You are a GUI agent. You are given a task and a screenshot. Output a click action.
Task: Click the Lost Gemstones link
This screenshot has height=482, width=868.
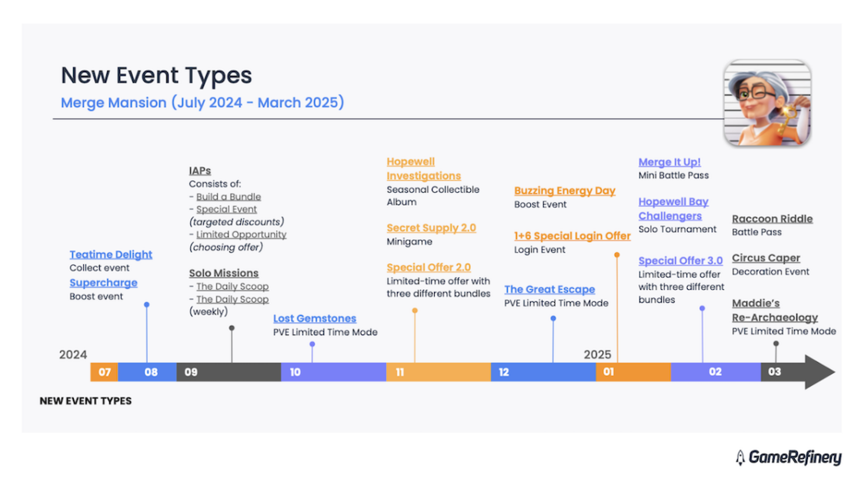pos(315,318)
